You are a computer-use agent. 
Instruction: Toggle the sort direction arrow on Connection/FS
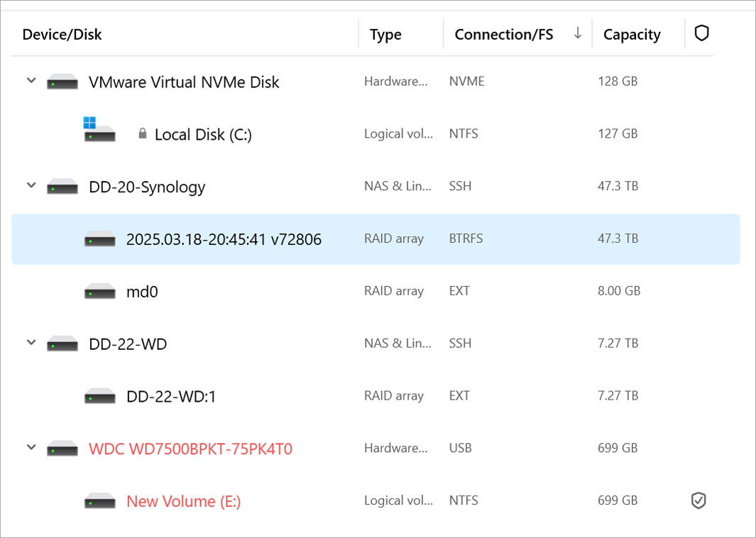(577, 33)
